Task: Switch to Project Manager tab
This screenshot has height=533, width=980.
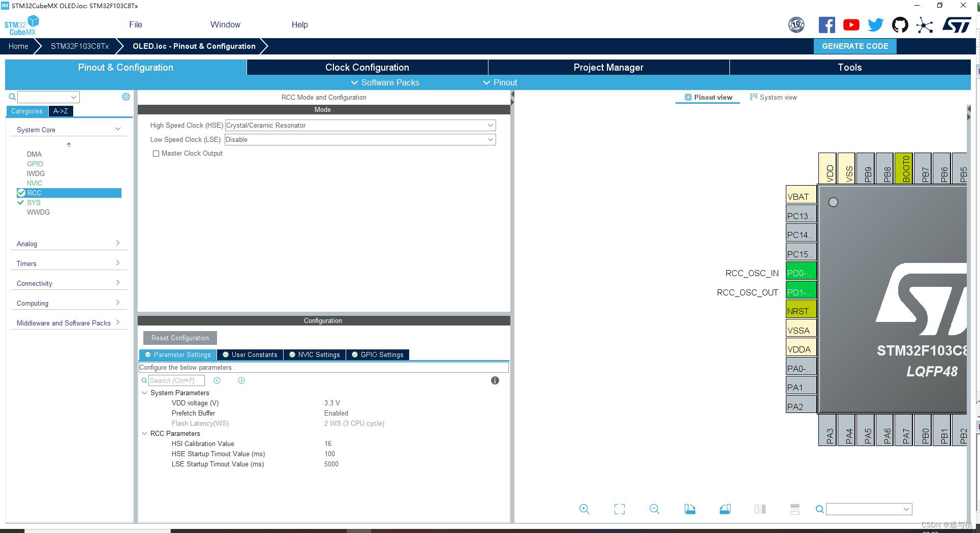Action: coord(608,67)
